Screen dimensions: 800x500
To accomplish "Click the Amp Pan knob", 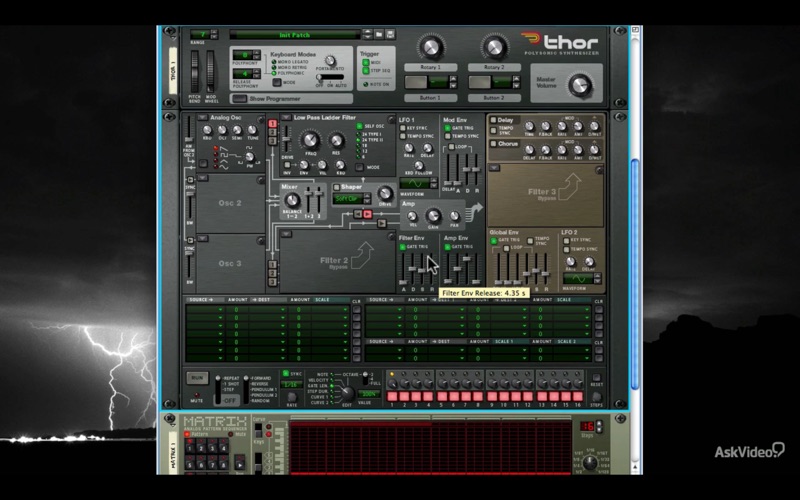I will pos(454,217).
